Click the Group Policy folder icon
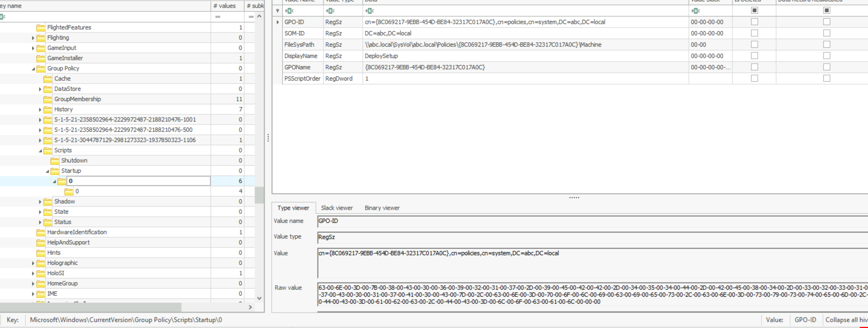 pos(41,69)
